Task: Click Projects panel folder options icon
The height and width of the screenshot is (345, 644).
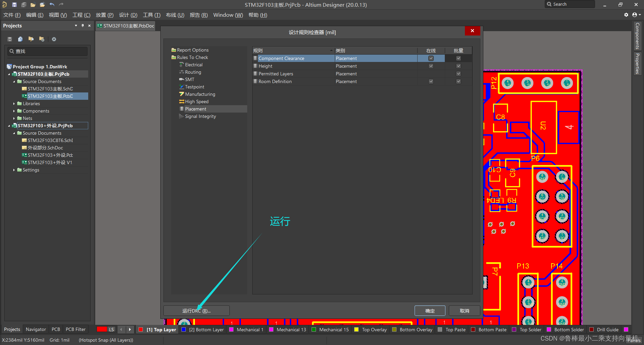Action: coord(42,39)
